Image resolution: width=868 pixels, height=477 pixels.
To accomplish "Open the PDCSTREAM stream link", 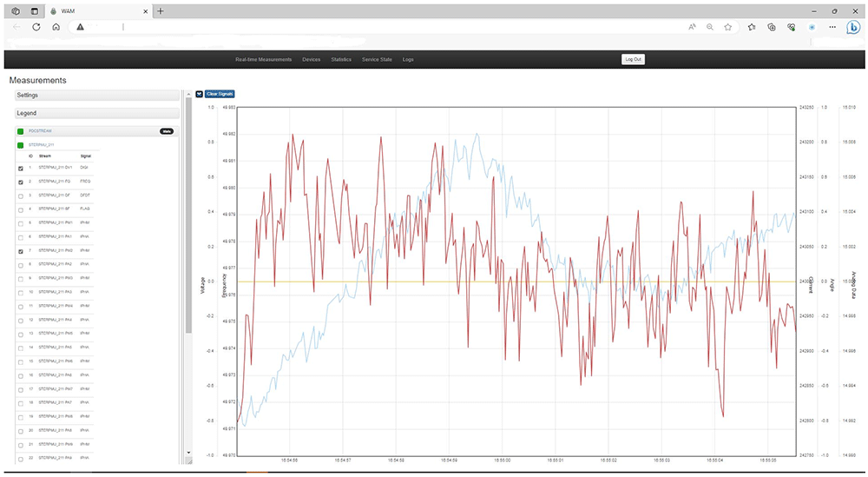I will point(40,131).
